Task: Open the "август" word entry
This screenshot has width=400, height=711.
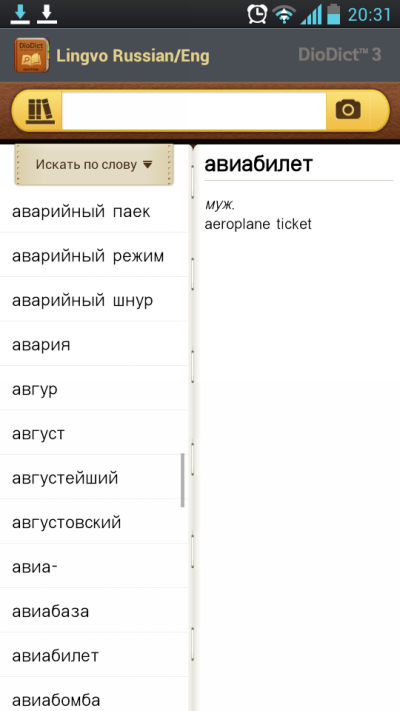Action: [x=94, y=433]
